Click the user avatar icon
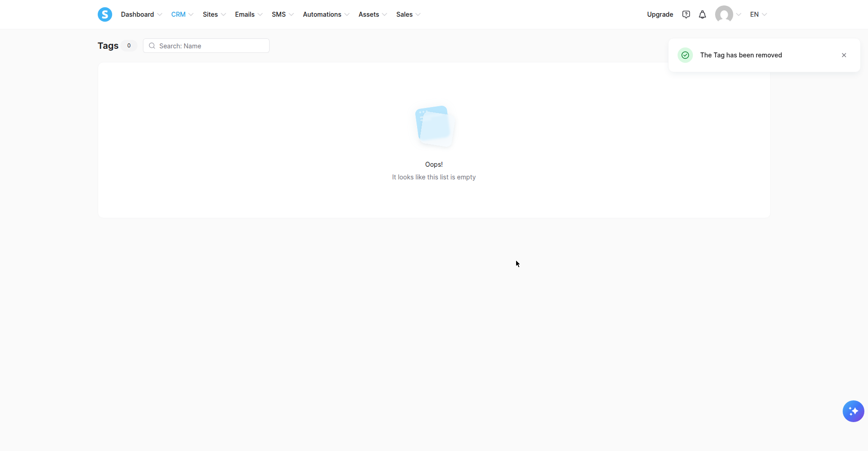The image size is (868, 451). 724,14
